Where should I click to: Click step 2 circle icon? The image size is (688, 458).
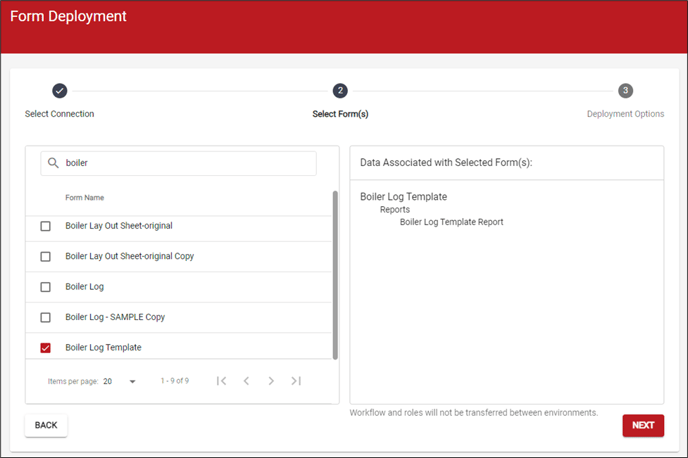(340, 91)
